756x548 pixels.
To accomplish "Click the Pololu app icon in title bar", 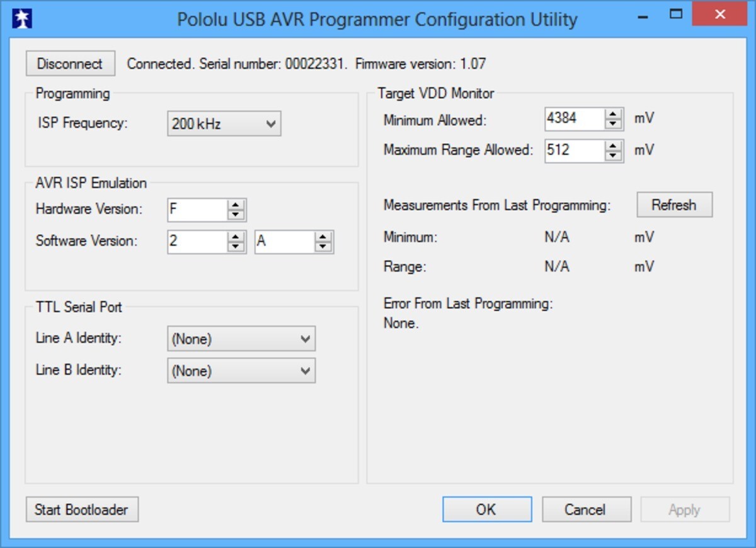I will point(22,19).
